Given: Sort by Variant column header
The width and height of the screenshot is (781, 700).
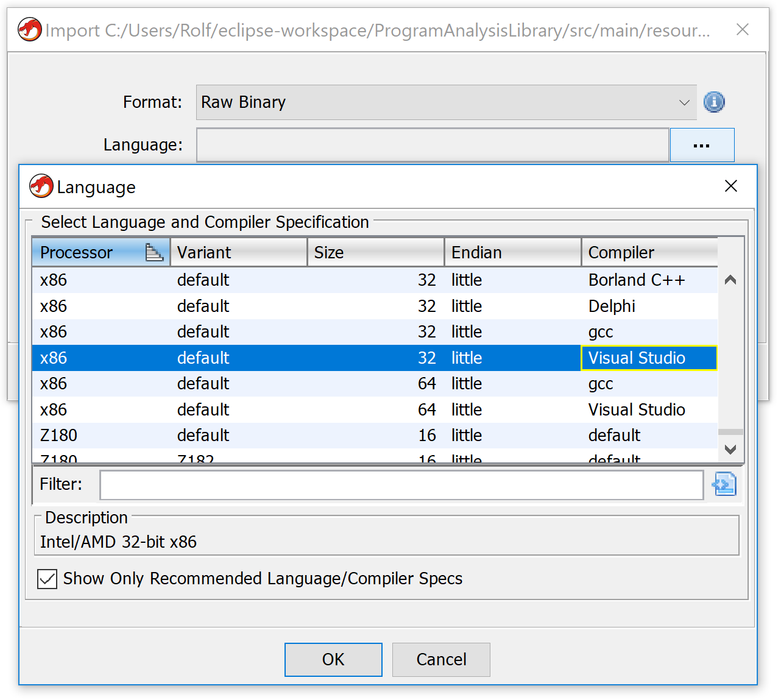Looking at the screenshot, I should (x=239, y=252).
